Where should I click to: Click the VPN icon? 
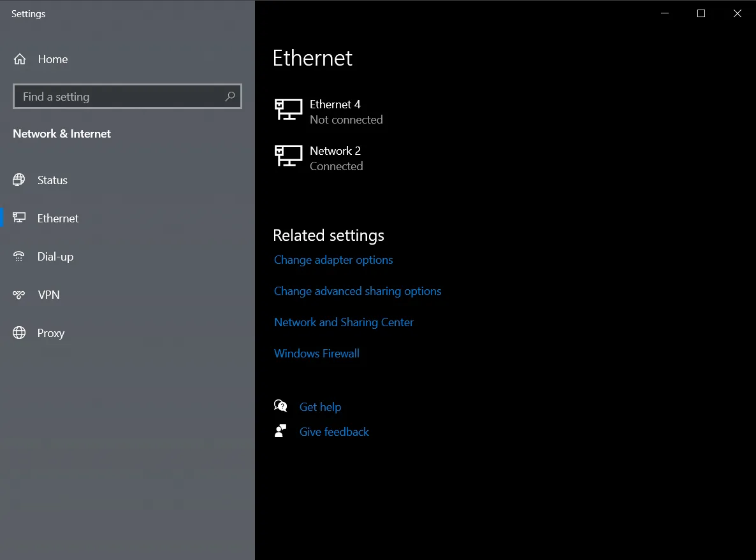[19, 295]
